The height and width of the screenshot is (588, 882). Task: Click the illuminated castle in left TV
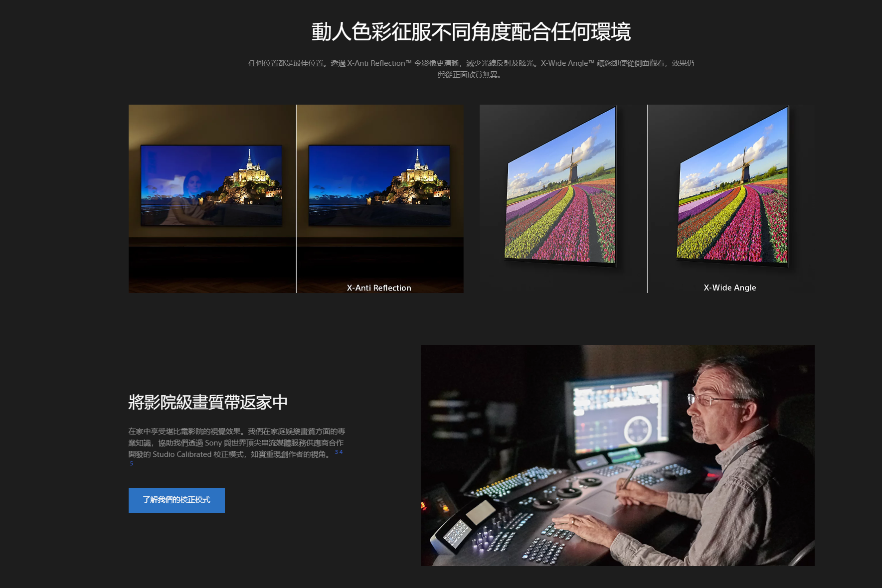click(252, 177)
